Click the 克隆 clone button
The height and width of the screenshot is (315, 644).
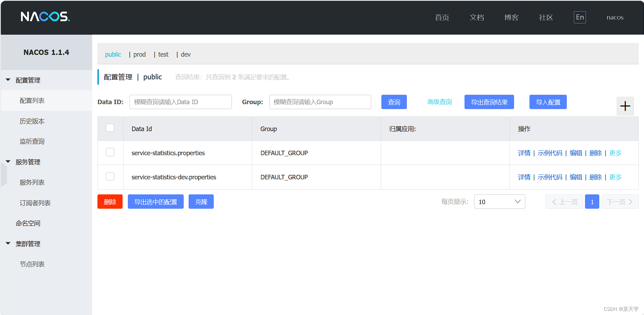tap(201, 202)
